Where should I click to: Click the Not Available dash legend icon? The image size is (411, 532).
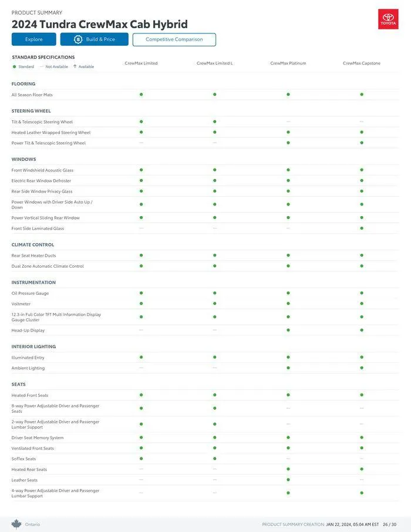(x=42, y=67)
